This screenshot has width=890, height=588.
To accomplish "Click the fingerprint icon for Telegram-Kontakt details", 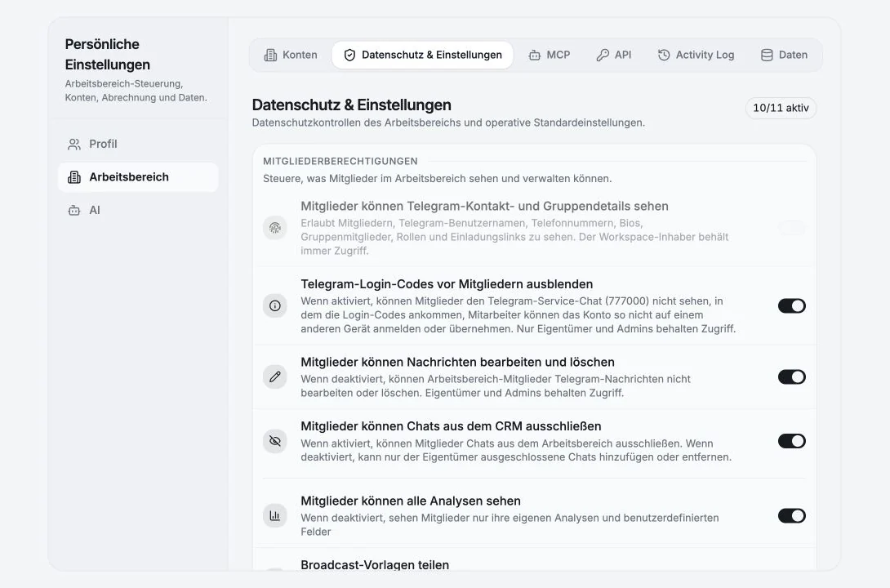I will point(274,228).
